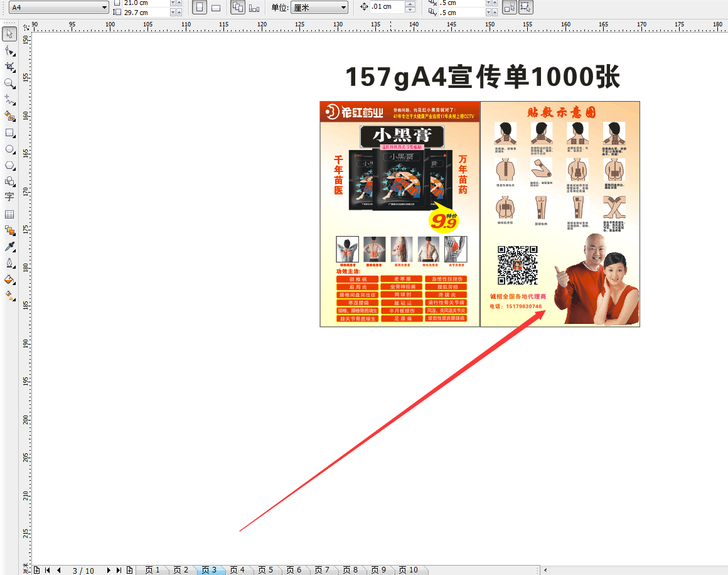Click the QR code on the flyer
Image resolution: width=728 pixels, height=575 pixels.
point(518,265)
